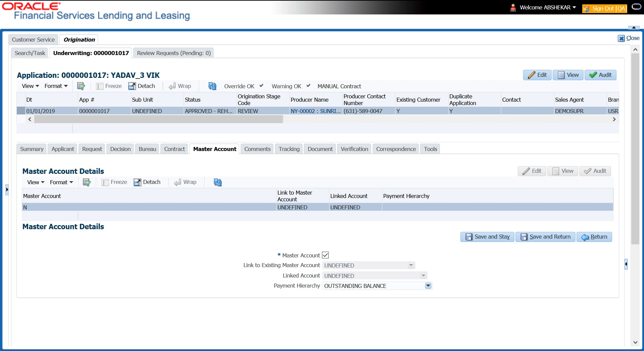Close the Origination screen
Screen dimensions: 644x351
coord(629,38)
